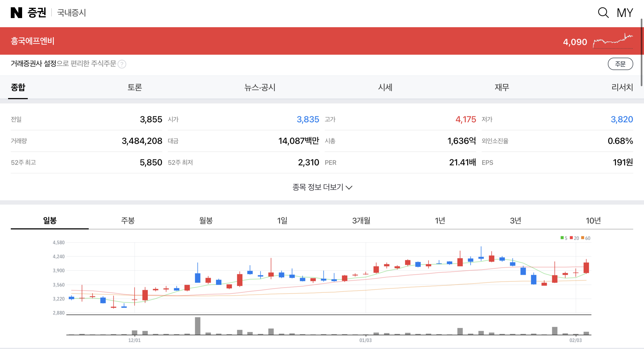Select the 일봉 chart period
The height and width of the screenshot is (349, 644).
(50, 220)
